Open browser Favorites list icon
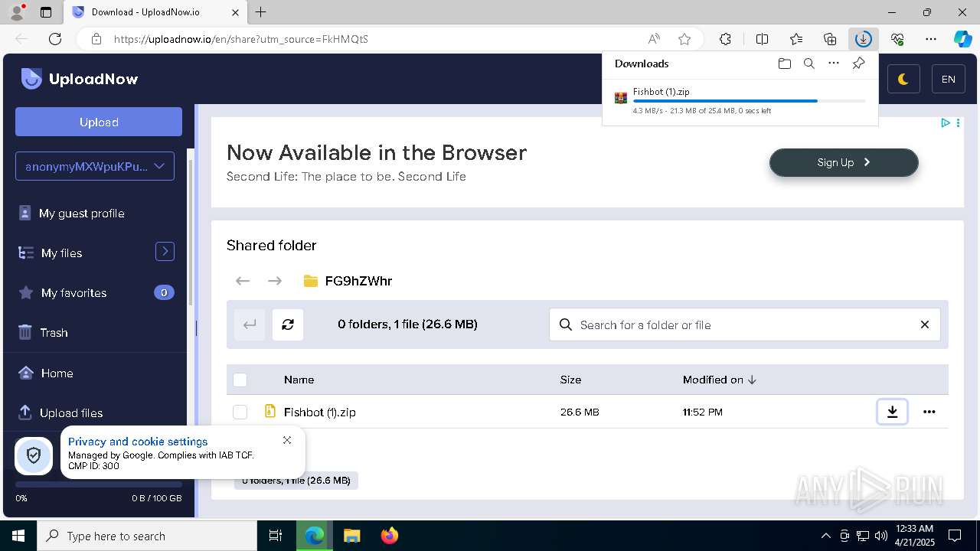Image resolution: width=980 pixels, height=551 pixels. [x=796, y=39]
